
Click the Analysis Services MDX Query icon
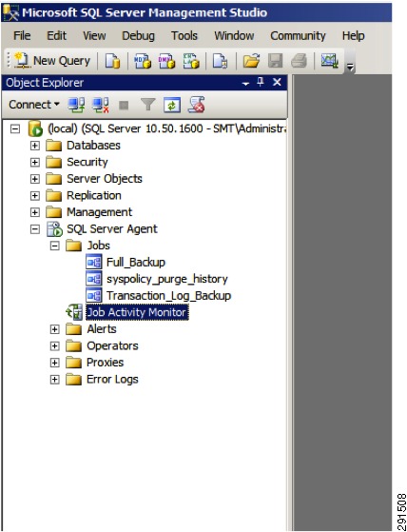pyautogui.click(x=143, y=62)
